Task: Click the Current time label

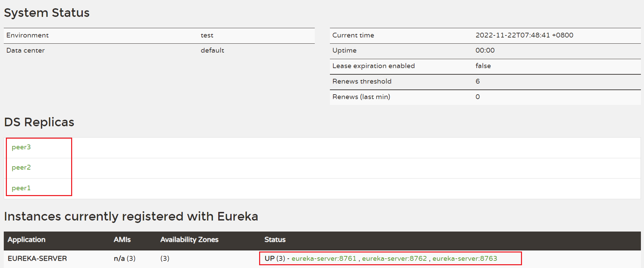Action: [x=353, y=35]
